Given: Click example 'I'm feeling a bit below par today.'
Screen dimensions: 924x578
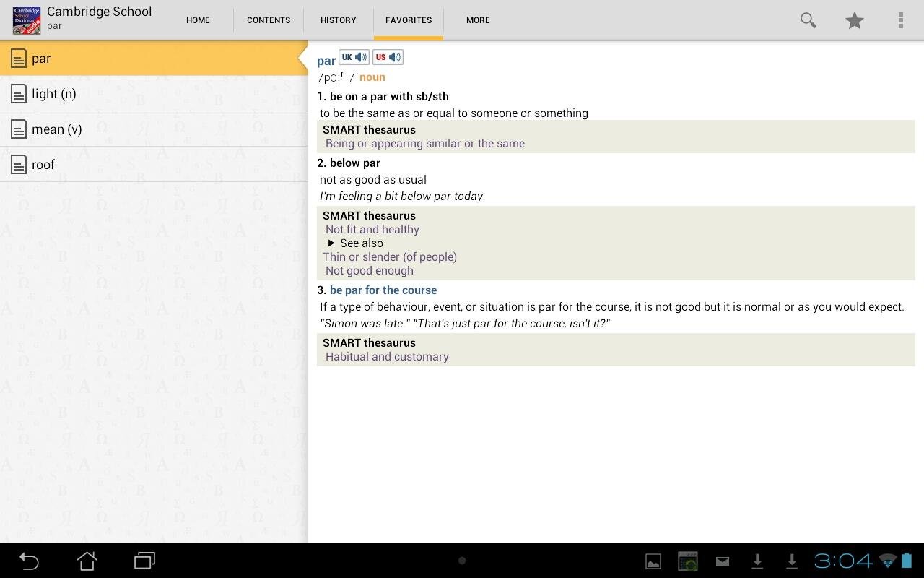Looking at the screenshot, I should coord(403,197).
